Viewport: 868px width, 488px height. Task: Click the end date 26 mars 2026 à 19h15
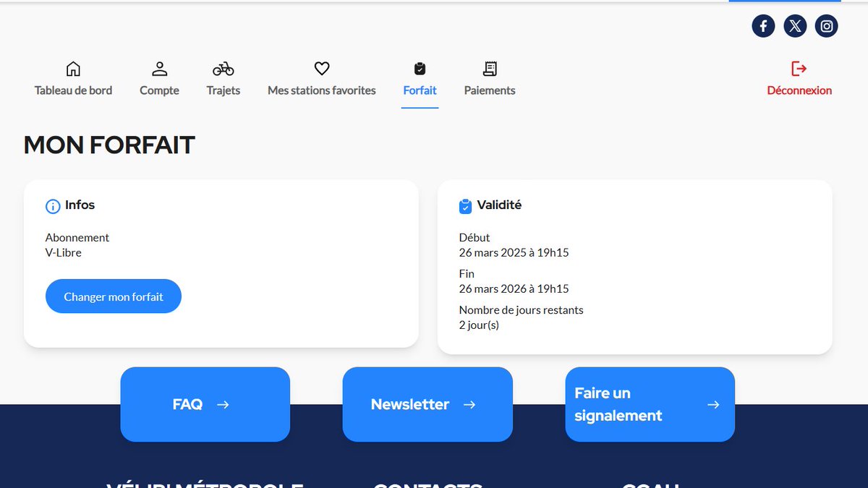click(x=514, y=289)
